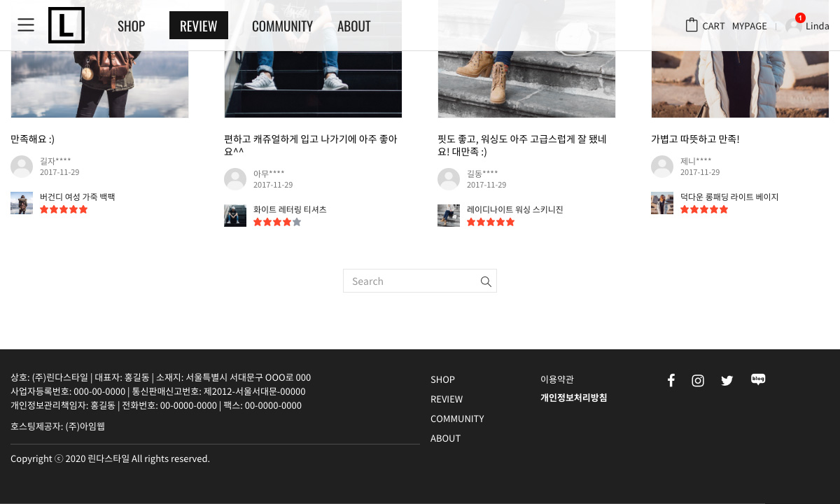Screen dimensions: 840x504
Task: Click the 상호: (주)린다스타일 footer line
Action: (x=161, y=377)
